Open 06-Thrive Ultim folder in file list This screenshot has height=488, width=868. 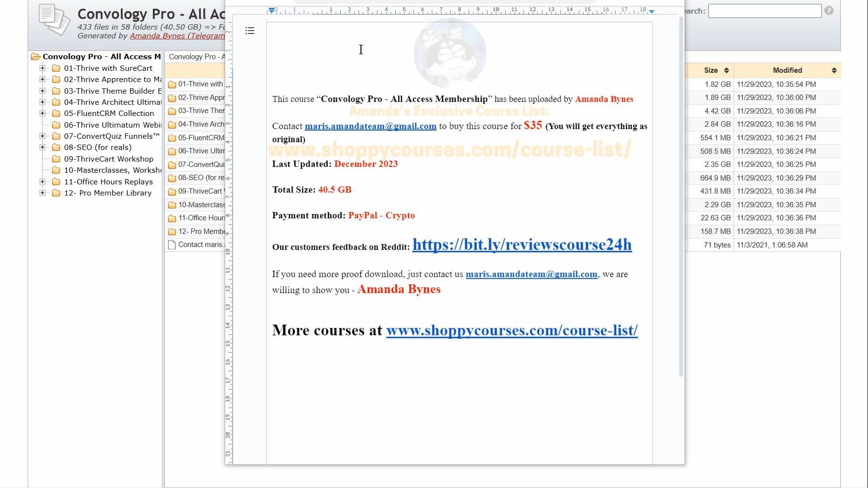point(201,151)
